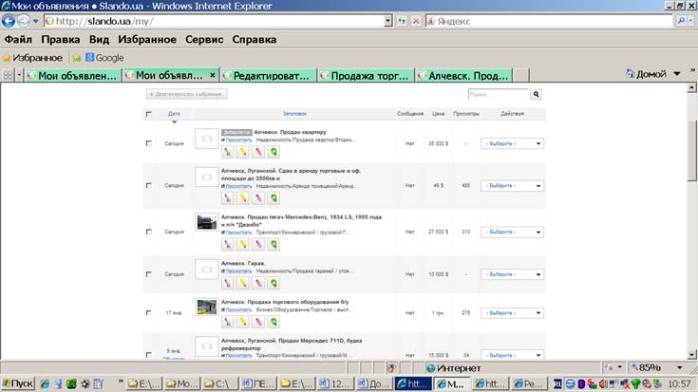The image size is (698, 392).
Task: Open the truck photo thumbnail of the Mercedes-Benz listing
Action: pos(207,222)
